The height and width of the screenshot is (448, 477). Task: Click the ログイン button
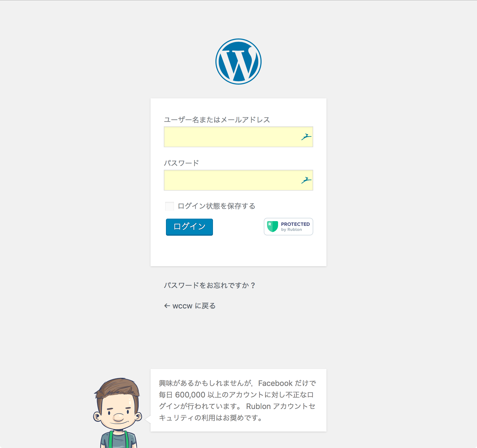189,227
